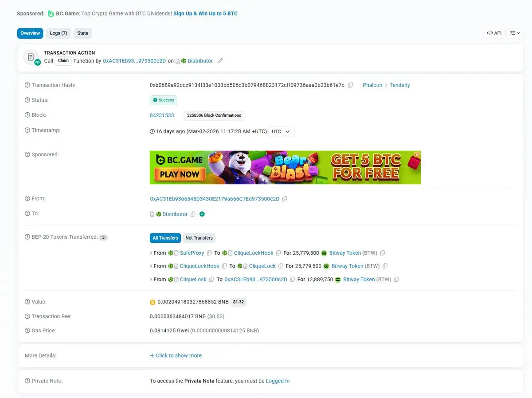Viewport: 532px width, 398px height.
Task: Expand the first SafeProxy transfer row
Action: (151, 253)
